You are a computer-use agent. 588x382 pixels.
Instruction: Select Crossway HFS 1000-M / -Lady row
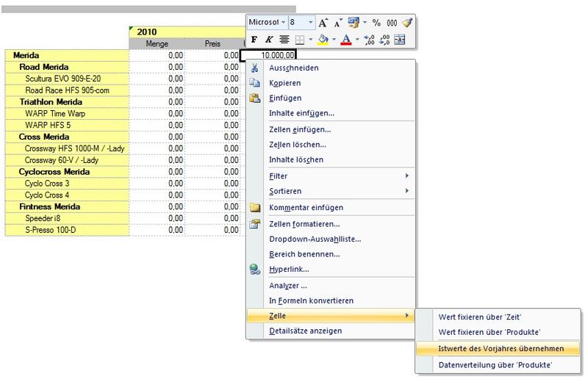pos(67,148)
